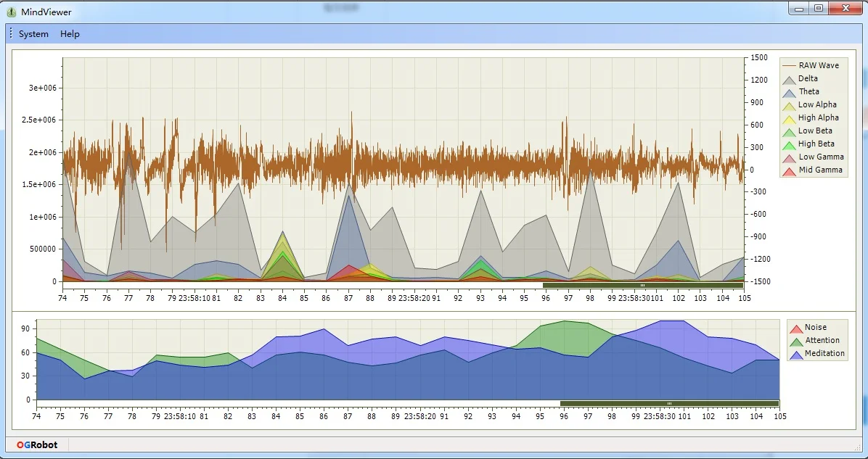
Task: Select the High Alpha legend icon
Action: click(x=789, y=118)
